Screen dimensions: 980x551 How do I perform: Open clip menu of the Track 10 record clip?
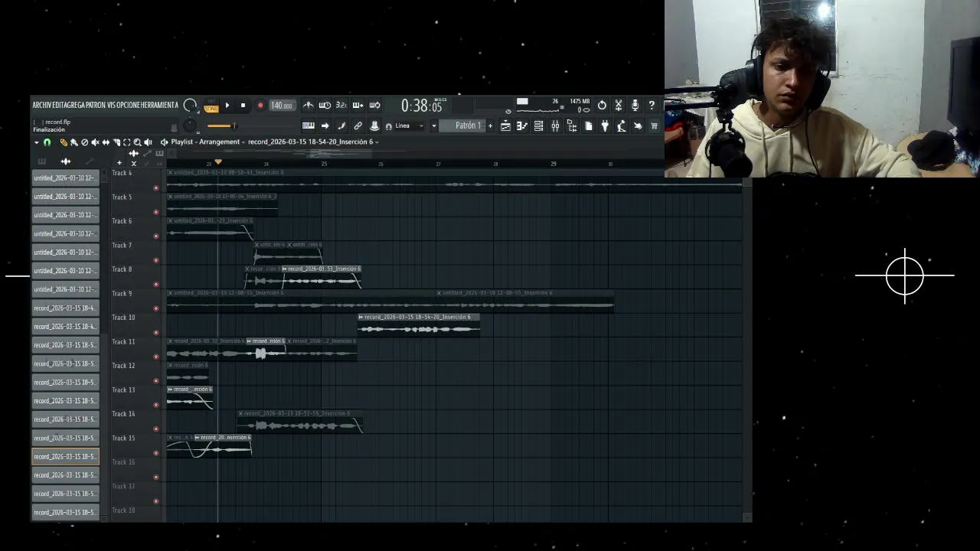[x=361, y=317]
